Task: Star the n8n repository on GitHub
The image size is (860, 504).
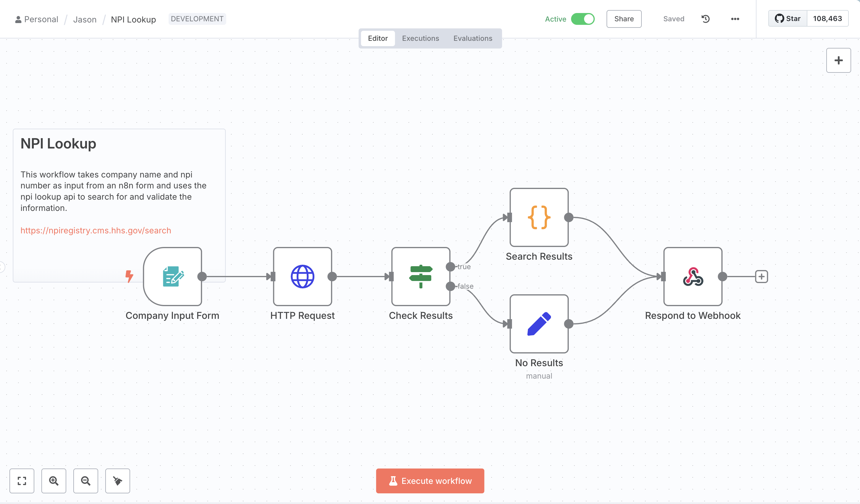Action: (788, 18)
